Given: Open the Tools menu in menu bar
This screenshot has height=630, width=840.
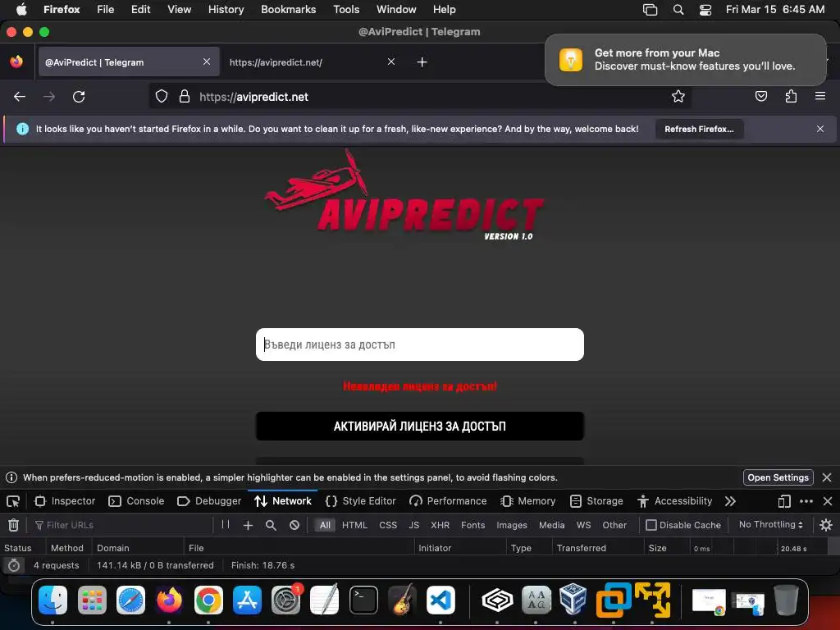Looking at the screenshot, I should pyautogui.click(x=346, y=10).
